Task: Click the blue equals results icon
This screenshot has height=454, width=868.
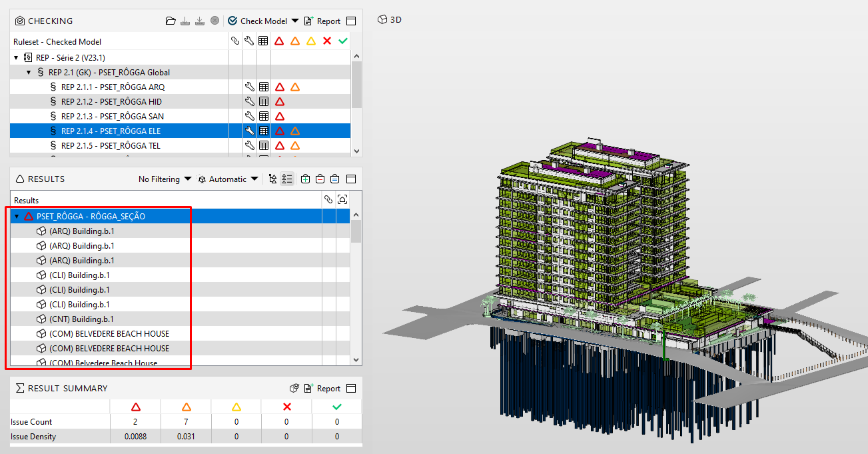Action: tap(335, 179)
